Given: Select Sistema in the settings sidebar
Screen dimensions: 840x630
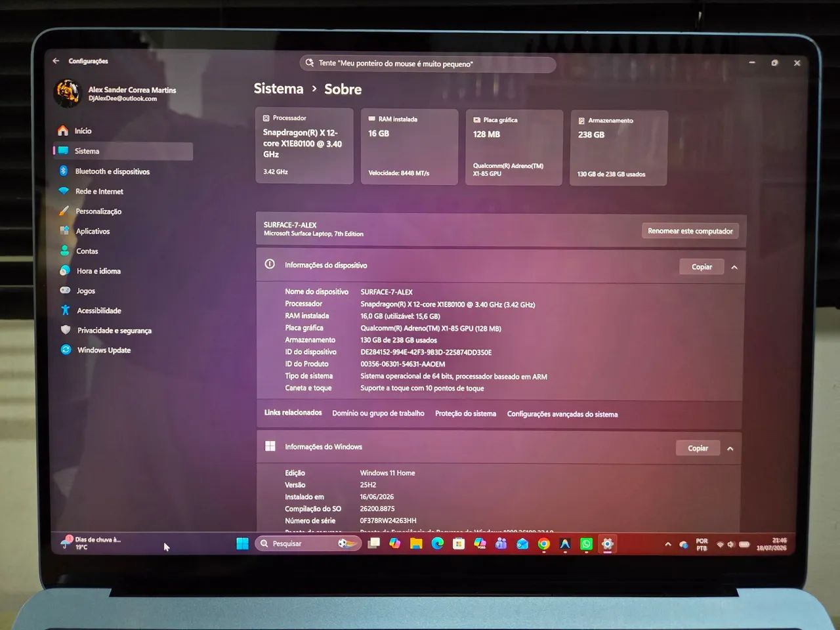Looking at the screenshot, I should click(x=123, y=151).
